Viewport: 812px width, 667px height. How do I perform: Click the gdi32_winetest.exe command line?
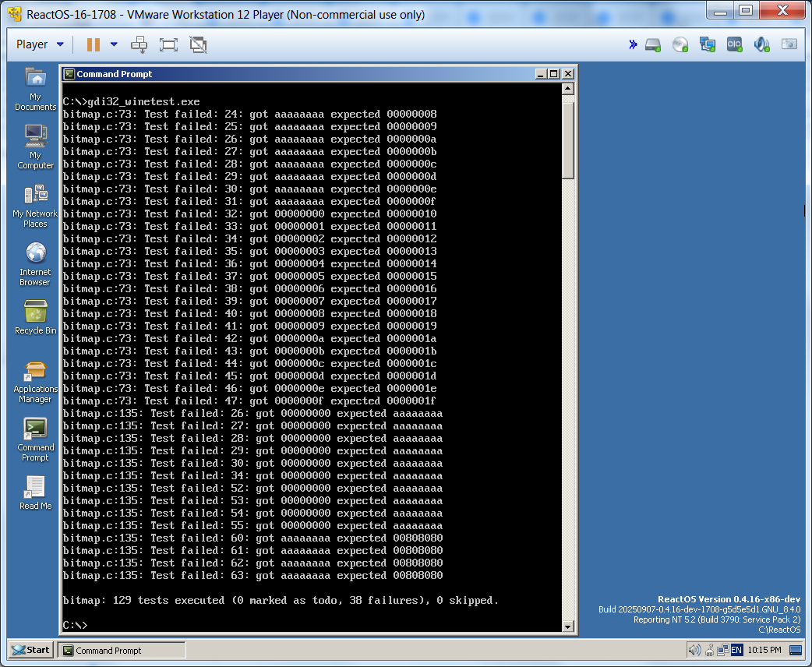click(132, 101)
